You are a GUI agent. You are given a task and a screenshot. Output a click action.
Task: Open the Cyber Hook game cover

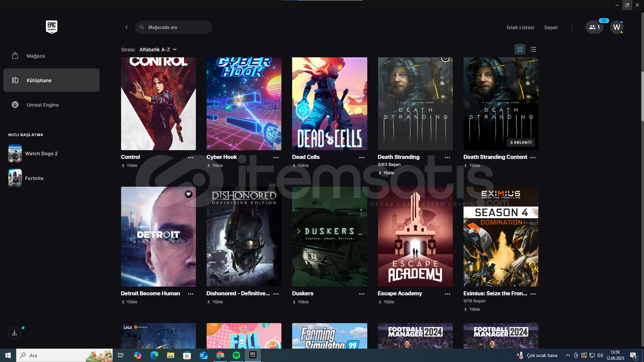(244, 104)
